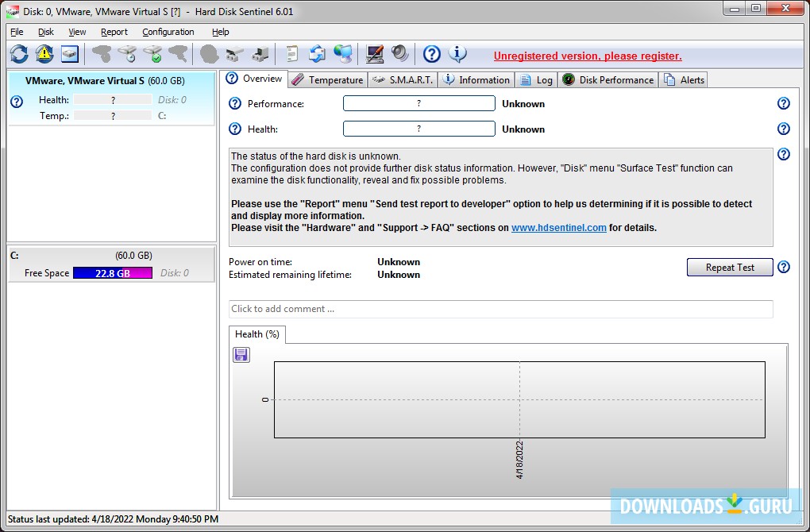Click the blue question mark help toolbar icon

(x=432, y=54)
